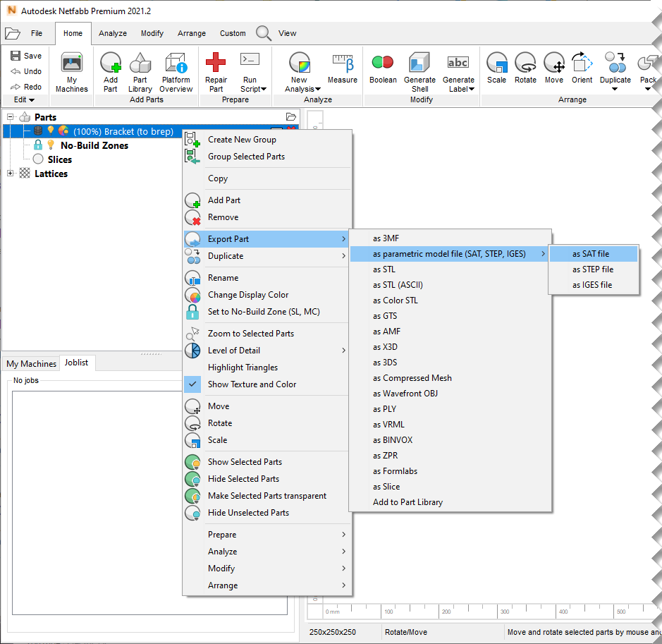
Task: Click the Redo arrow
Action: pyautogui.click(x=16, y=87)
